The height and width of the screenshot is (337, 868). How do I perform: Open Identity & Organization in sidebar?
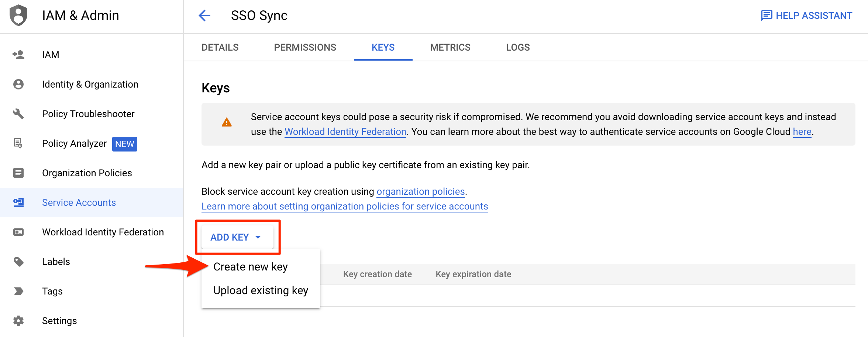[x=92, y=84]
